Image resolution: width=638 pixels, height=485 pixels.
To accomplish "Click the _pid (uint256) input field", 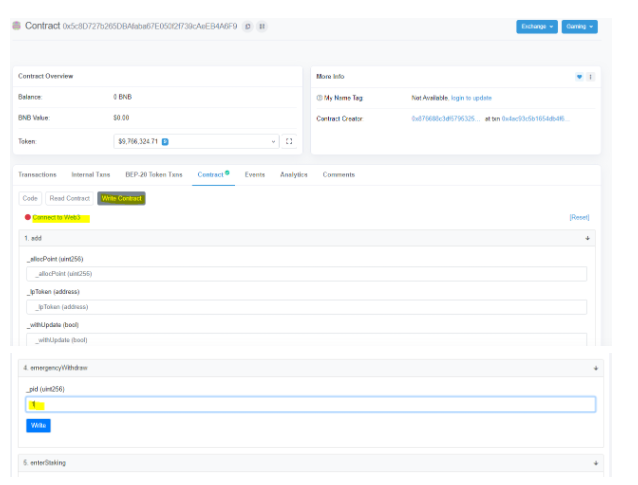I will click(311, 404).
